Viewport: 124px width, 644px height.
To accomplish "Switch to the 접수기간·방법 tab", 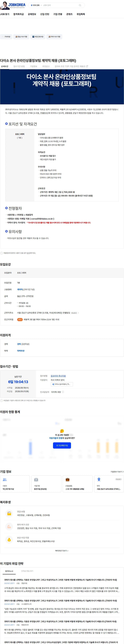I will (x=19, y=66).
